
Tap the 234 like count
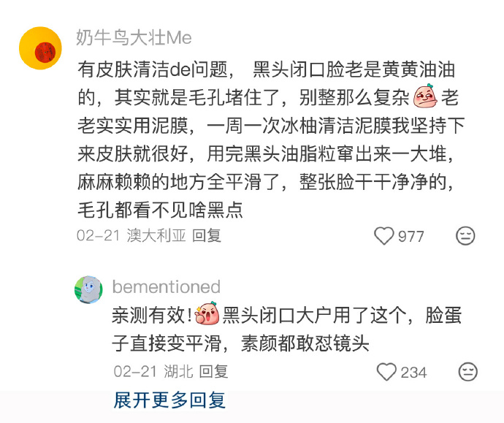tap(413, 373)
